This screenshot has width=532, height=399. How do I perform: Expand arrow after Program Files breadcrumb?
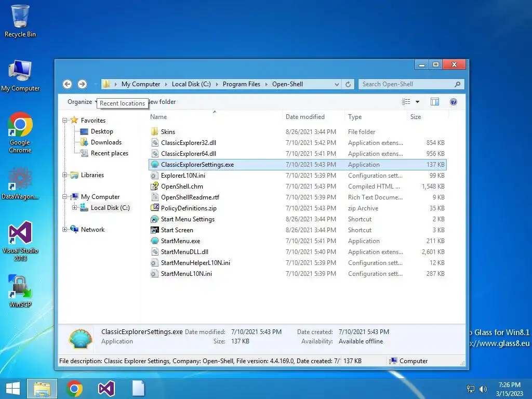(x=266, y=84)
